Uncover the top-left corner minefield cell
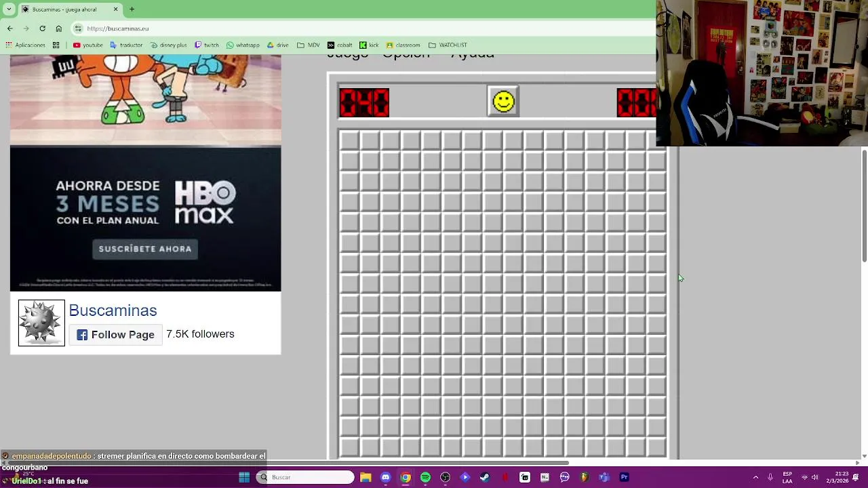868x488 pixels. (x=349, y=140)
